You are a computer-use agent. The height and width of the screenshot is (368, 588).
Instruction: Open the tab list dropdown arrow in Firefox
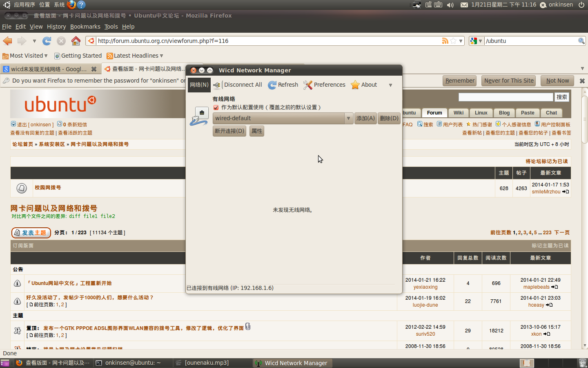(582, 69)
